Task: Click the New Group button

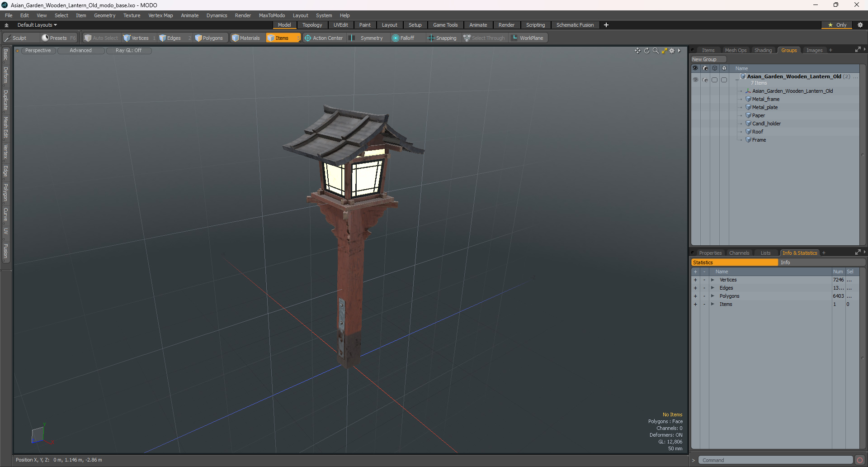Action: [x=708, y=59]
